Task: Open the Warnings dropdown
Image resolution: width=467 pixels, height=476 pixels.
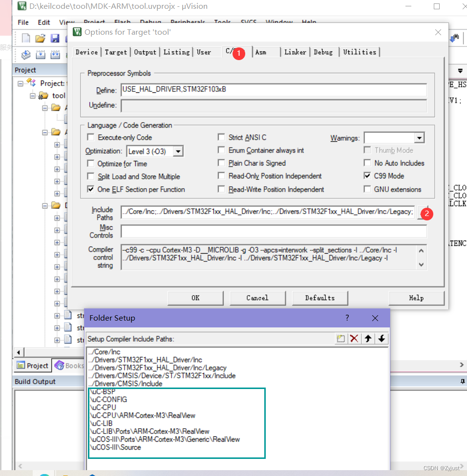Action: coord(419,138)
